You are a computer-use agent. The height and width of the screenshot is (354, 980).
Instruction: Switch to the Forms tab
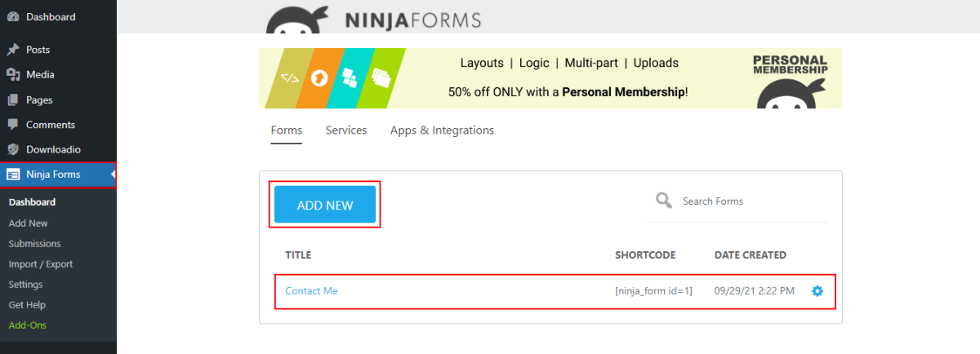pyautogui.click(x=286, y=130)
